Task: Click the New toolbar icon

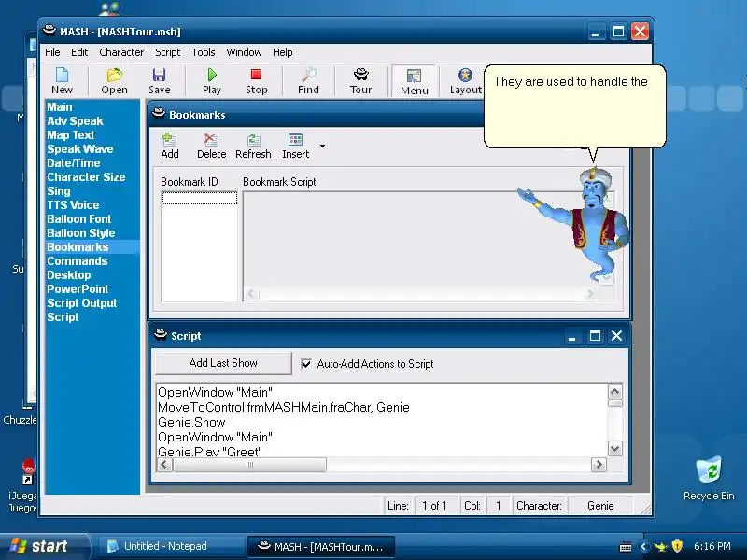Action: coord(62,81)
